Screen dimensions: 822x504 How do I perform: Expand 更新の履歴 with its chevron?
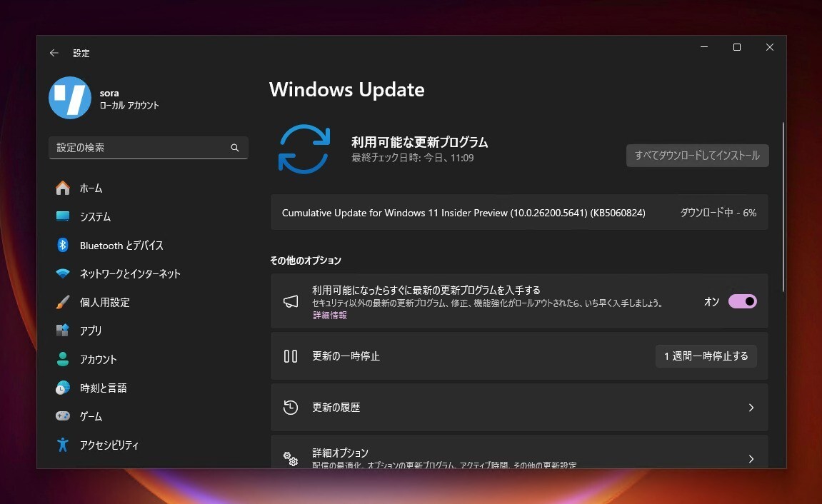coord(751,408)
